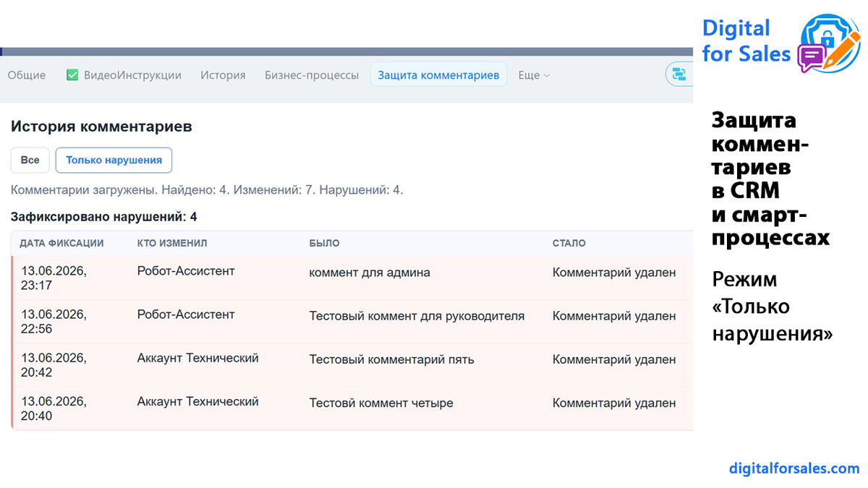Show all comments with Все filter

coord(30,160)
